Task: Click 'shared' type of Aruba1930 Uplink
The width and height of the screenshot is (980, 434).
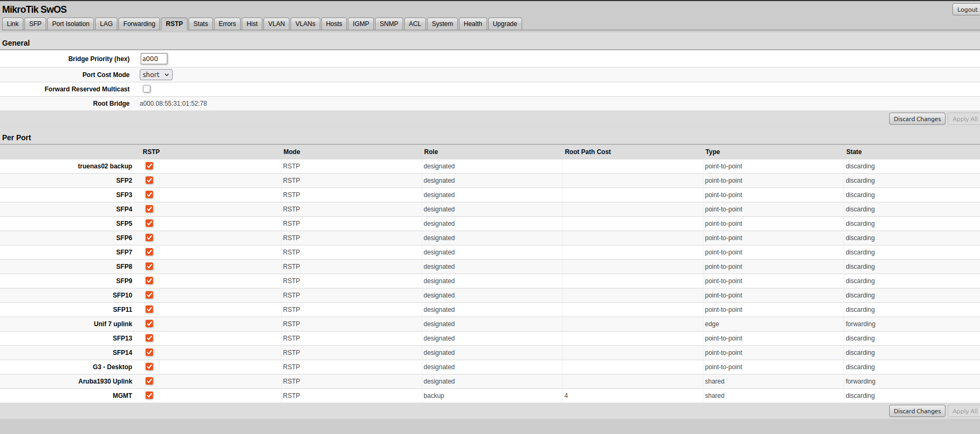Action: [714, 381]
